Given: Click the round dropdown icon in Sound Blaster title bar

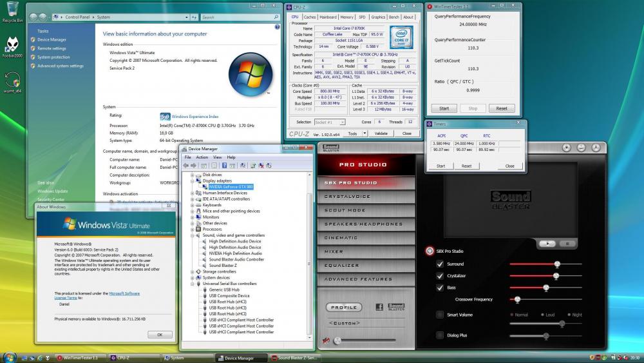Looking at the screenshot, I should pos(566,148).
